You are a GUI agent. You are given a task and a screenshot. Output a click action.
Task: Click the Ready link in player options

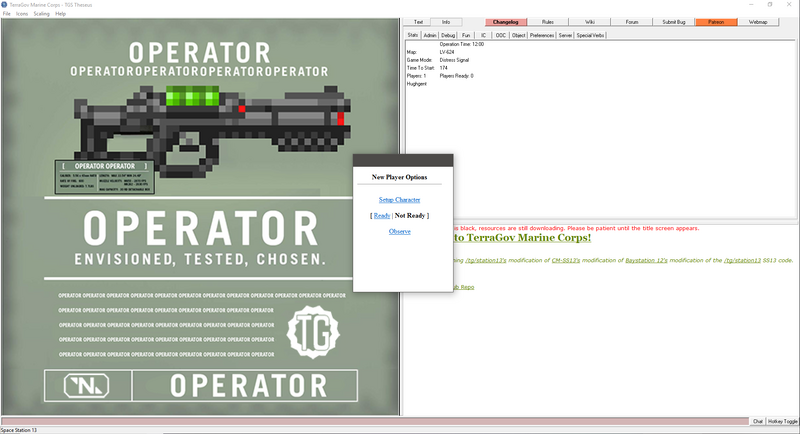382,216
